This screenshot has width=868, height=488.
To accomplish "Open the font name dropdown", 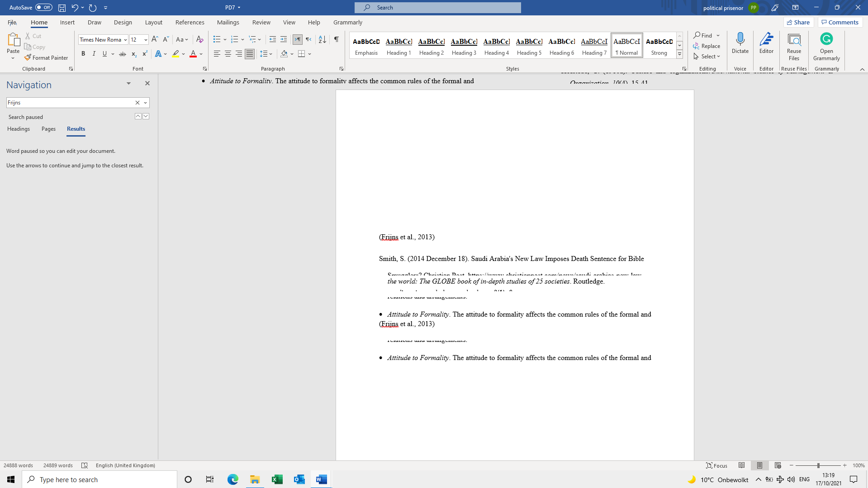I will point(125,40).
